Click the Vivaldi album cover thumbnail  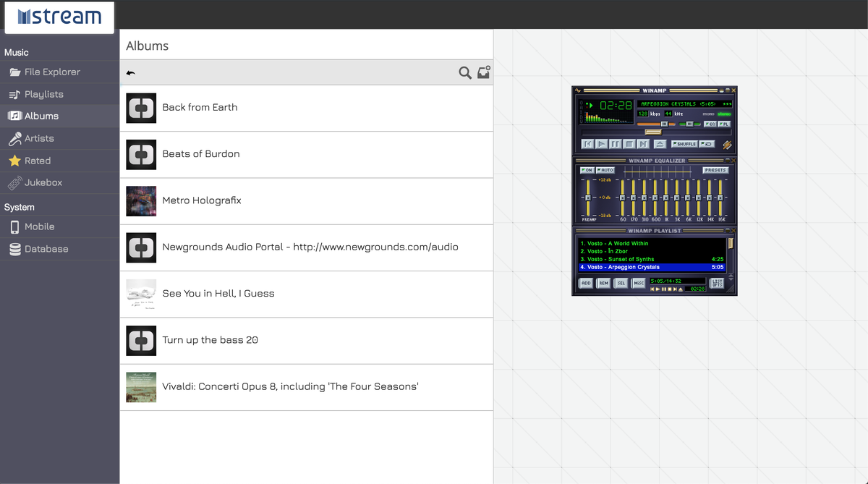pos(141,387)
